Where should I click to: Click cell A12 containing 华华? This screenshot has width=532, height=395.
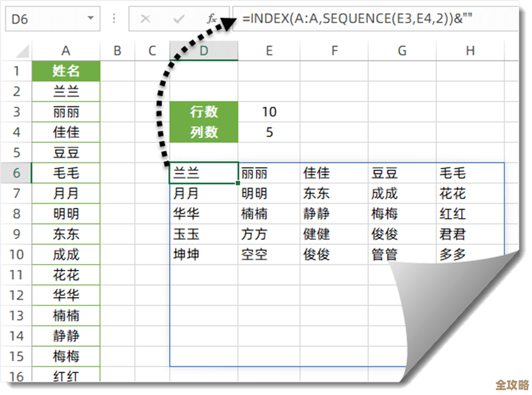(66, 295)
